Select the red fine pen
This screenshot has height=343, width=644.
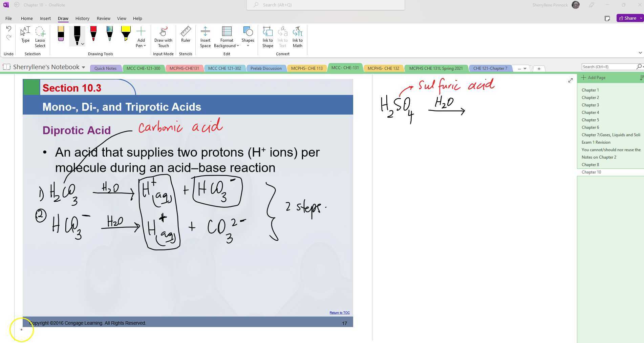(93, 34)
